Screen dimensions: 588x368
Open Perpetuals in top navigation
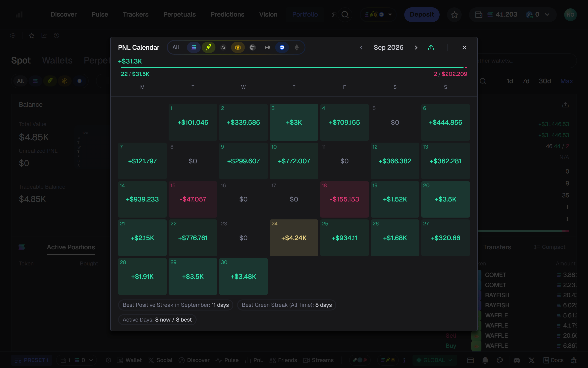(179, 14)
